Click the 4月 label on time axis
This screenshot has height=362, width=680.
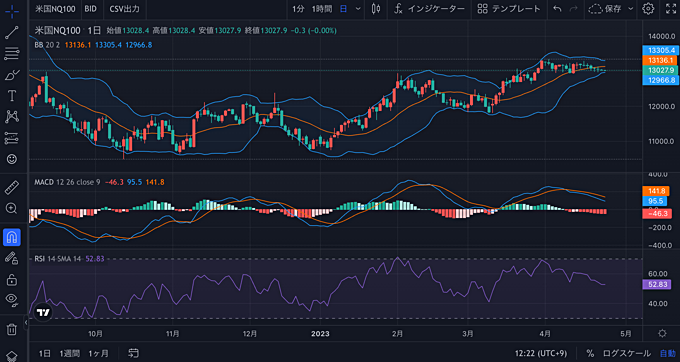(x=545, y=334)
